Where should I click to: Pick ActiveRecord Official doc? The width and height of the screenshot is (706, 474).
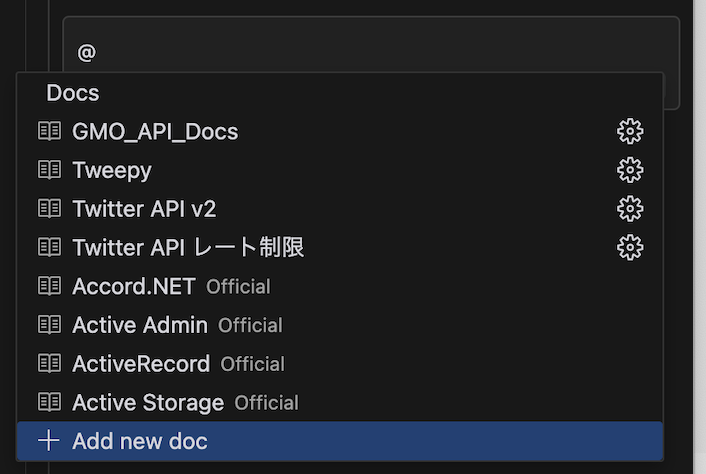click(340, 364)
